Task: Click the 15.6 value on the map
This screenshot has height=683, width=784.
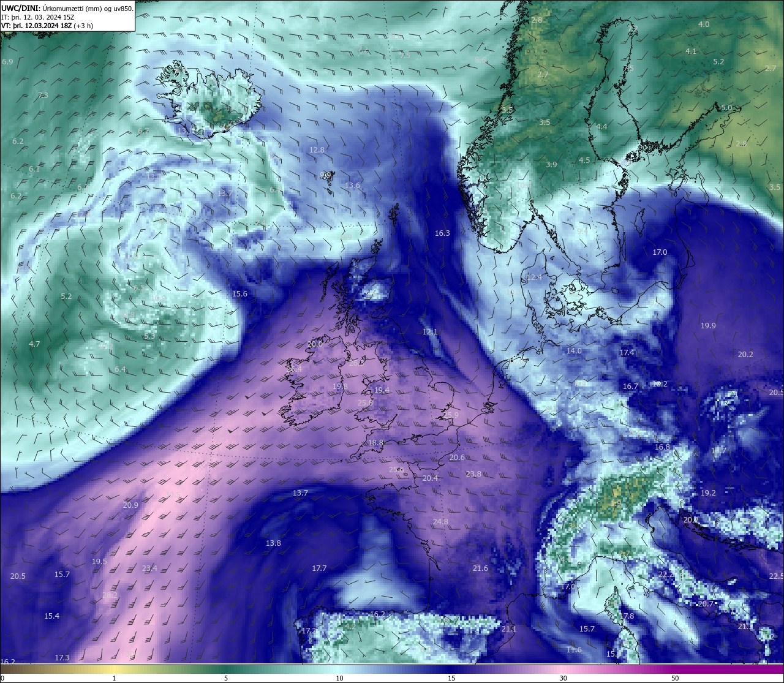Action: pyautogui.click(x=239, y=294)
